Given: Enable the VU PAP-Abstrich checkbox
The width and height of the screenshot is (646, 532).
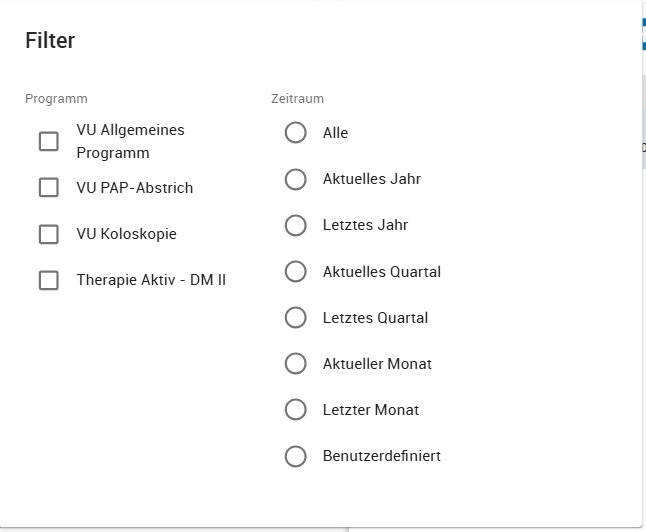Looking at the screenshot, I should click(x=48, y=187).
